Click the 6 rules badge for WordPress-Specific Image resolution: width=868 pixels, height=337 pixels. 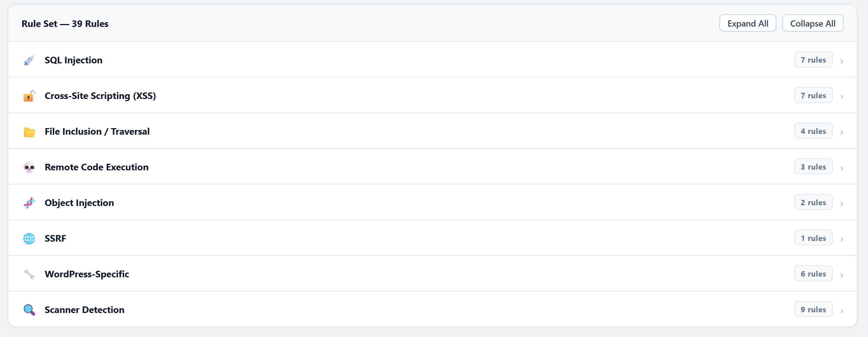tap(813, 273)
